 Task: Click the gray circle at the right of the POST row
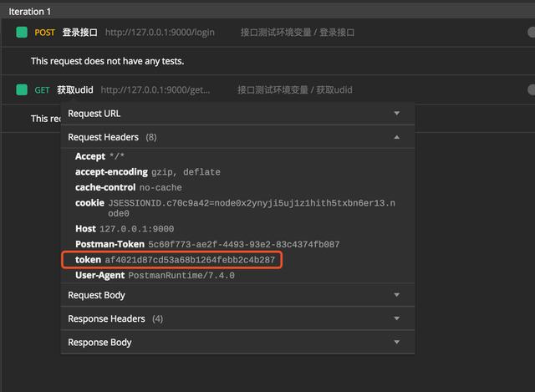[532, 33]
